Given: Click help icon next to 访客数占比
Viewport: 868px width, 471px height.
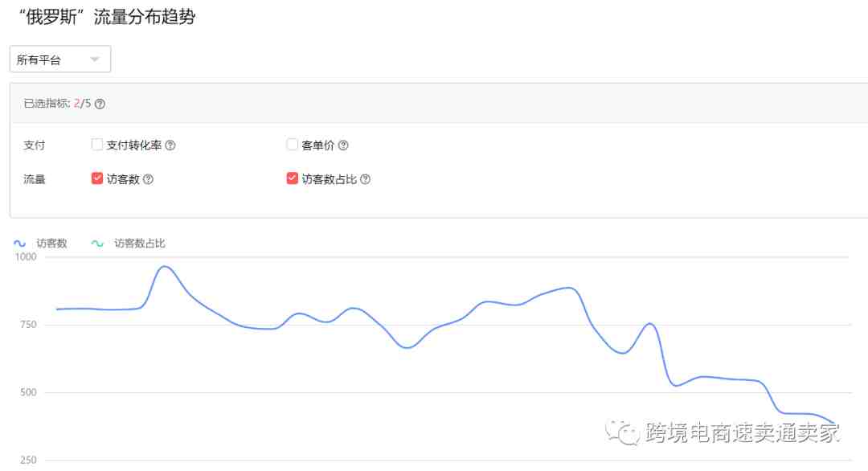Looking at the screenshot, I should (x=366, y=179).
